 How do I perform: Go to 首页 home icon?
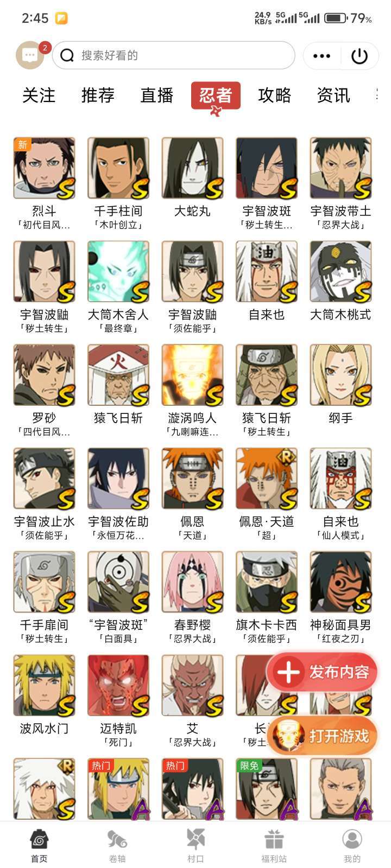point(39,840)
